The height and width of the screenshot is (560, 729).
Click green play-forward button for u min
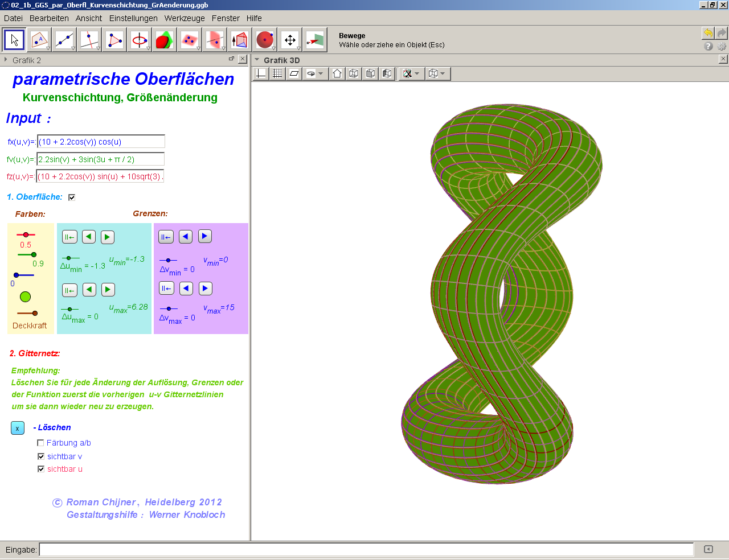[x=108, y=237]
